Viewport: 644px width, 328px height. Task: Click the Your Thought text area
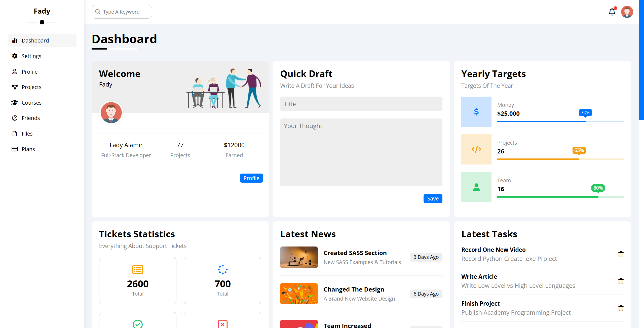point(361,152)
